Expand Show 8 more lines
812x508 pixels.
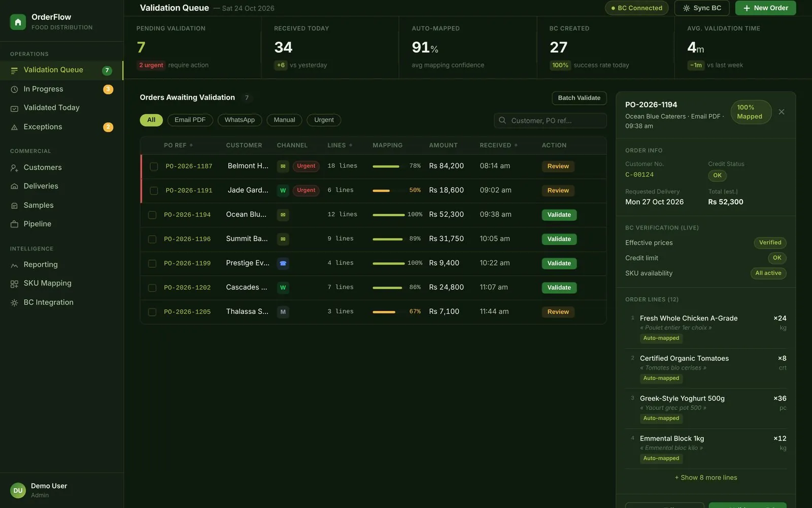click(x=705, y=478)
